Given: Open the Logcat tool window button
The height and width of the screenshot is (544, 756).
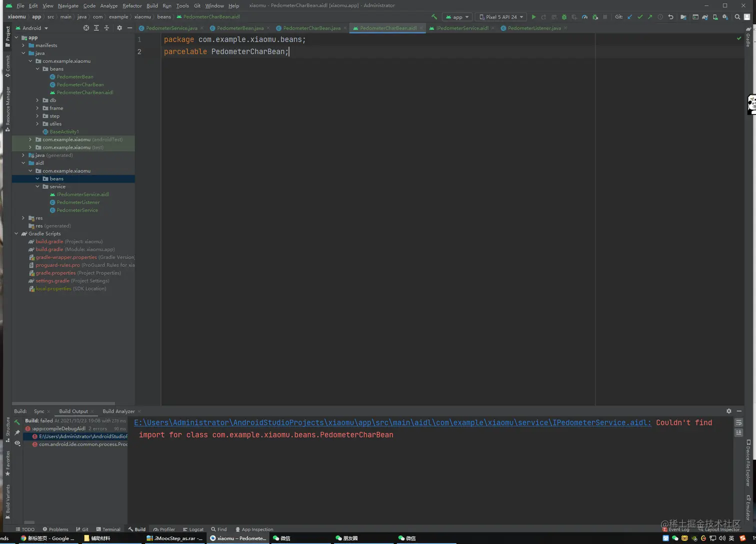Looking at the screenshot, I should [x=193, y=529].
